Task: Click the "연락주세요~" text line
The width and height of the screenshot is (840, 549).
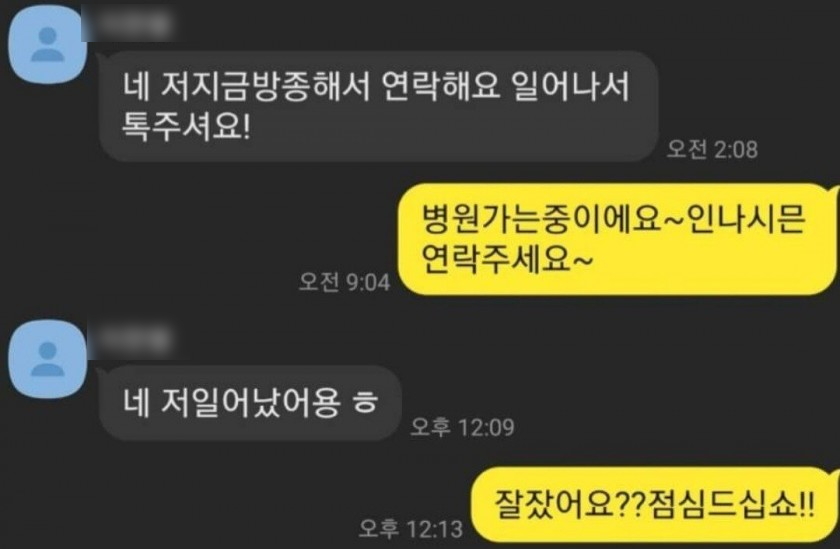Action: (x=507, y=260)
